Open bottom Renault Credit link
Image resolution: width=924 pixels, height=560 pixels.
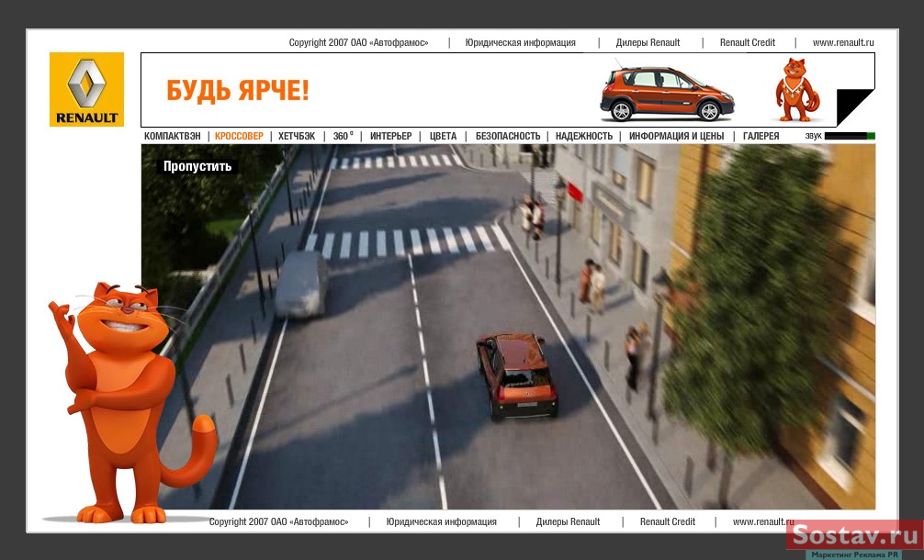coord(668,521)
